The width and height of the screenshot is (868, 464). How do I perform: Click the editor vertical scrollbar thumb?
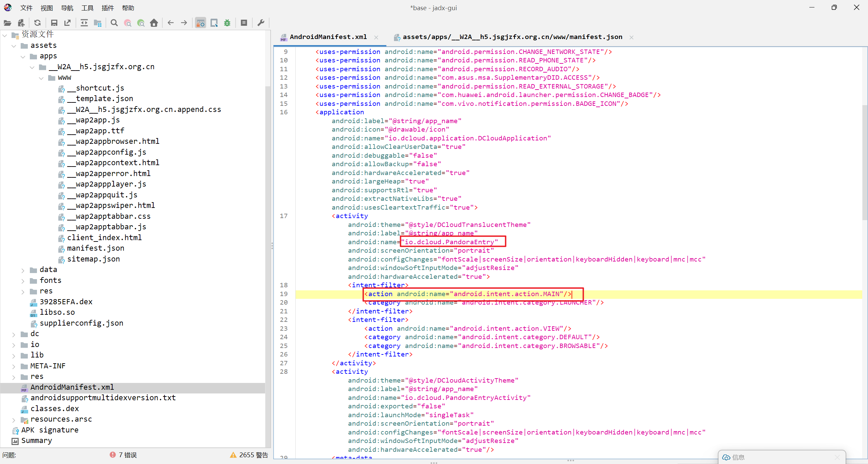pyautogui.click(x=865, y=163)
